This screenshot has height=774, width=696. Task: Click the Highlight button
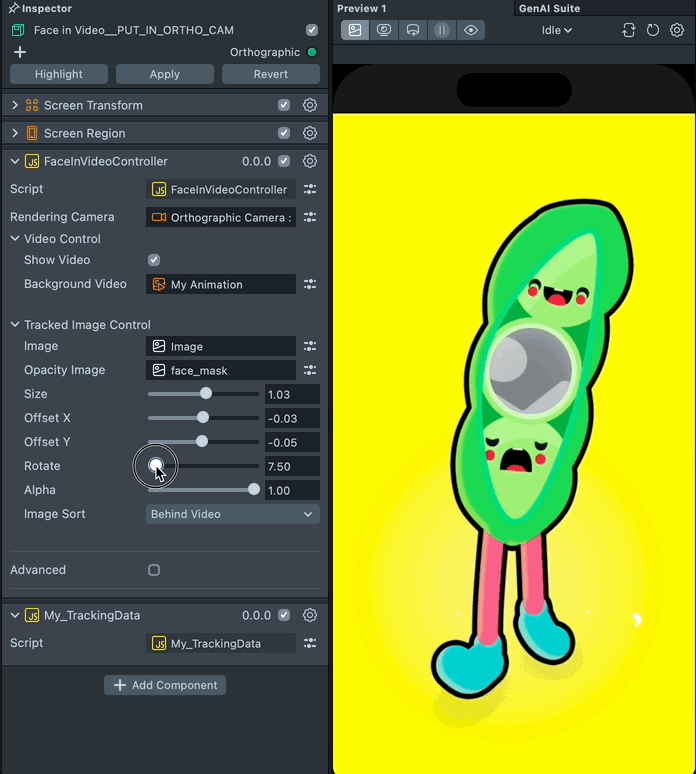(59, 74)
